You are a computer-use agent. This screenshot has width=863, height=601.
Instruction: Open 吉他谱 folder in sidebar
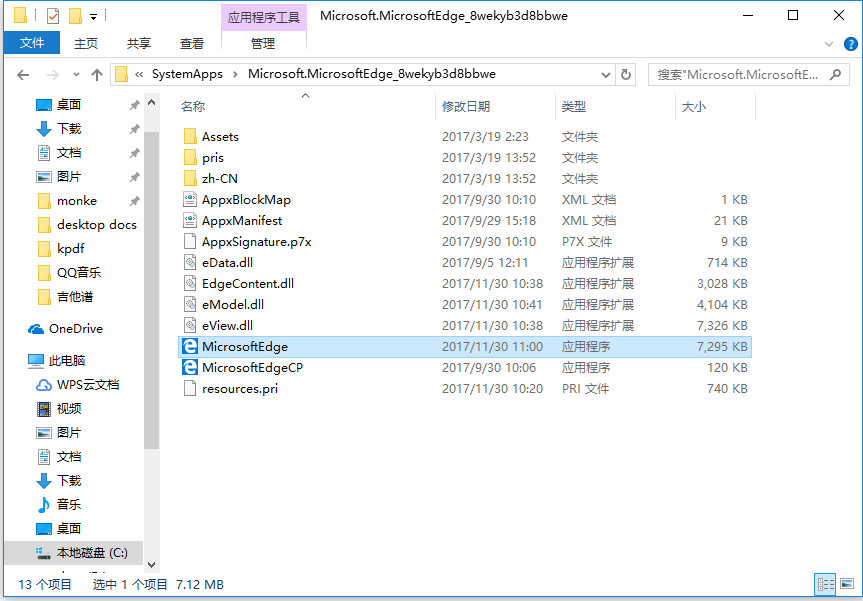65,297
